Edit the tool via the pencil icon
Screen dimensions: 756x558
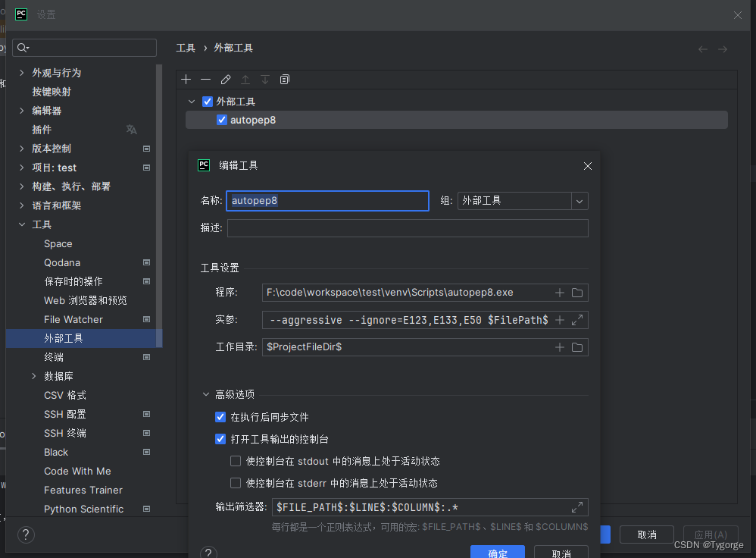tap(225, 79)
